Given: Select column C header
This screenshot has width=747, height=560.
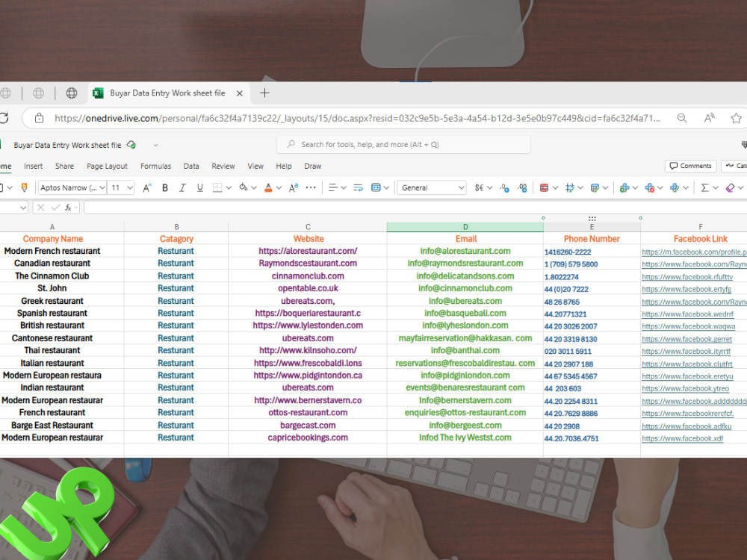Looking at the screenshot, I should (308, 227).
